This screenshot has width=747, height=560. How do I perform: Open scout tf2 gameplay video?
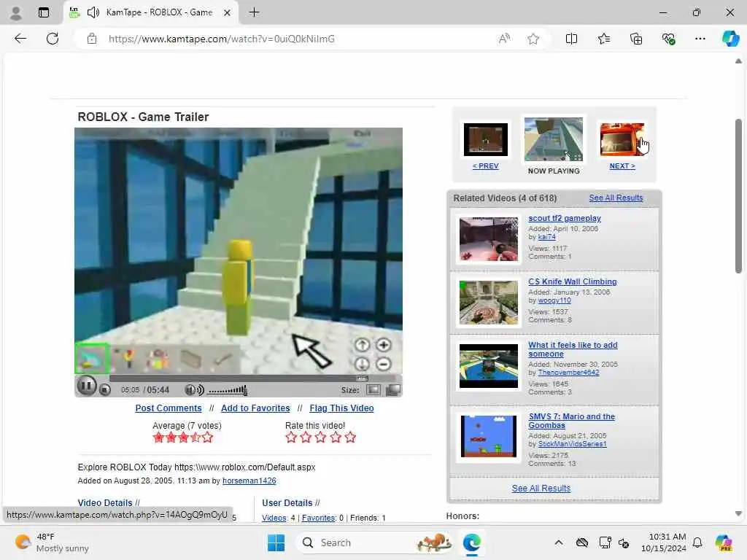coord(565,218)
